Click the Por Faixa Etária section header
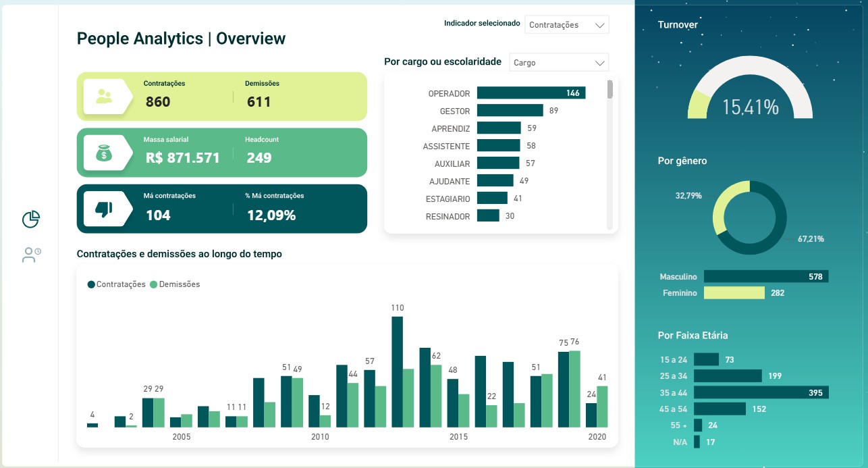Image resolution: width=868 pixels, height=468 pixels. (x=692, y=335)
